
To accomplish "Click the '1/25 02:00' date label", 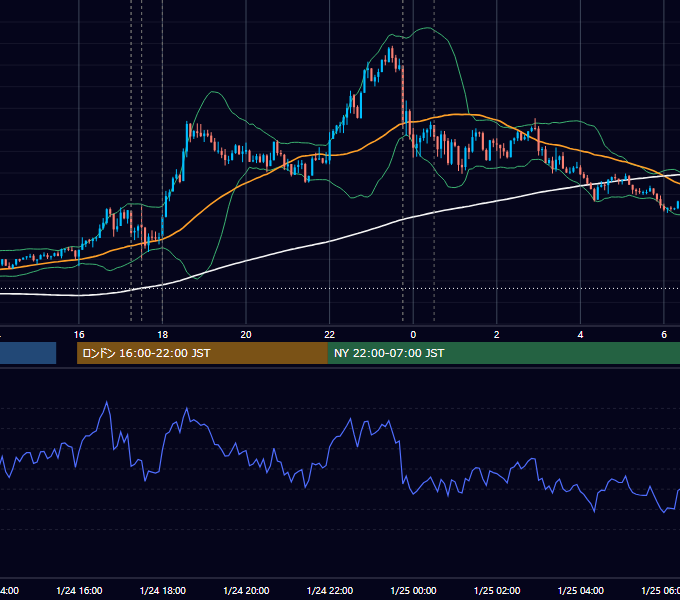I will [497, 590].
